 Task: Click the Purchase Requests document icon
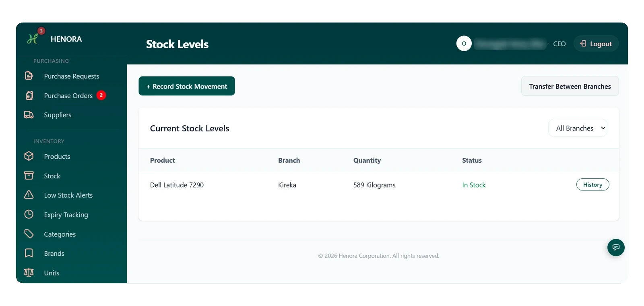29,76
